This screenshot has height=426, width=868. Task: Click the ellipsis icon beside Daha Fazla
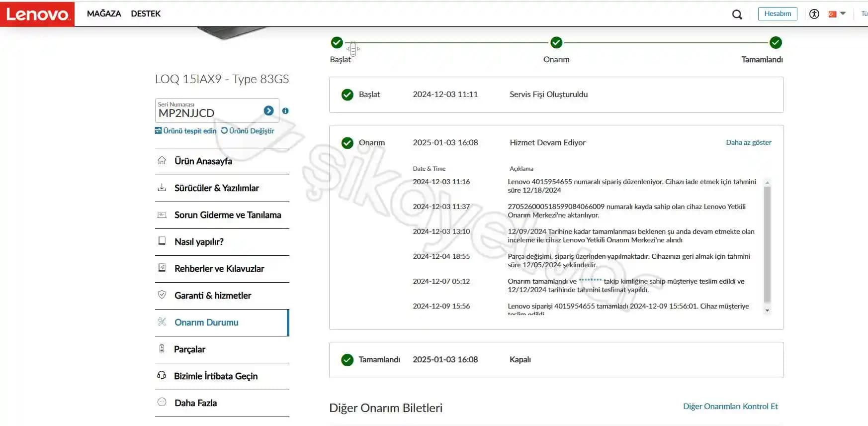tap(162, 402)
